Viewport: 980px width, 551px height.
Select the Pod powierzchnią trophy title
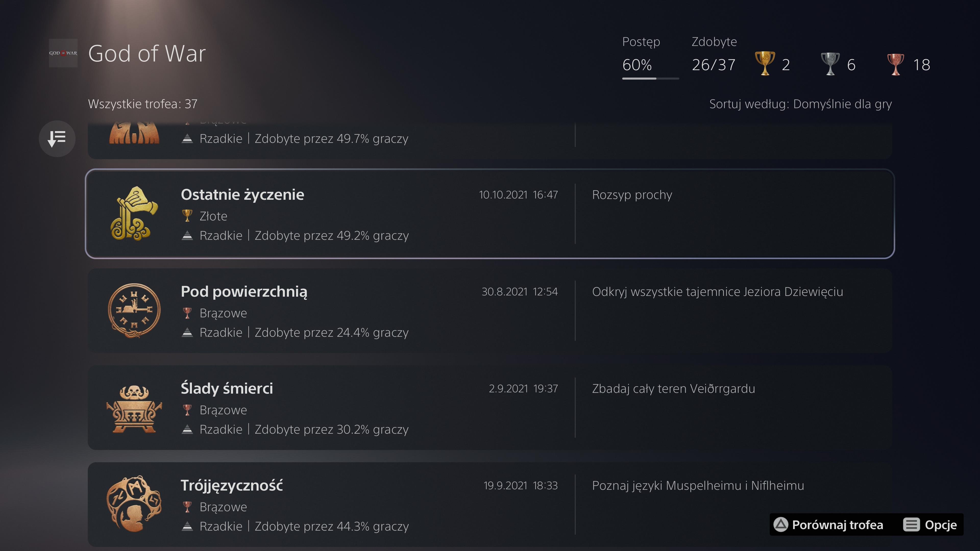[x=244, y=292]
